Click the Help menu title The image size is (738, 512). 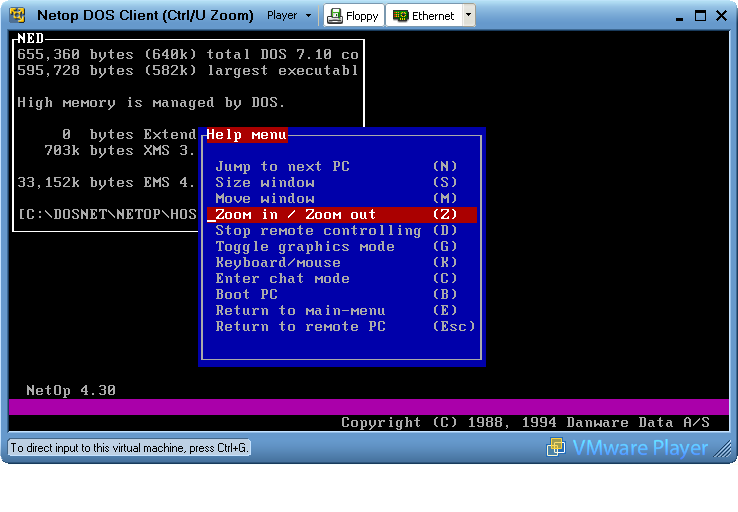[247, 135]
